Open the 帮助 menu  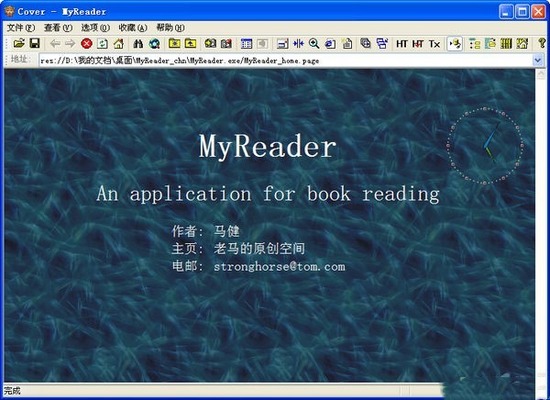tap(170, 27)
